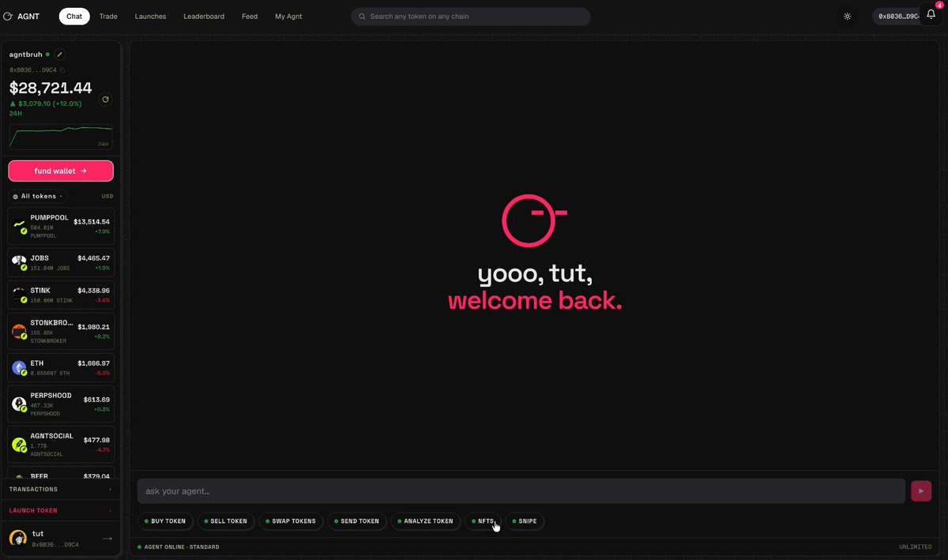Click the STINK token icon

click(x=19, y=295)
